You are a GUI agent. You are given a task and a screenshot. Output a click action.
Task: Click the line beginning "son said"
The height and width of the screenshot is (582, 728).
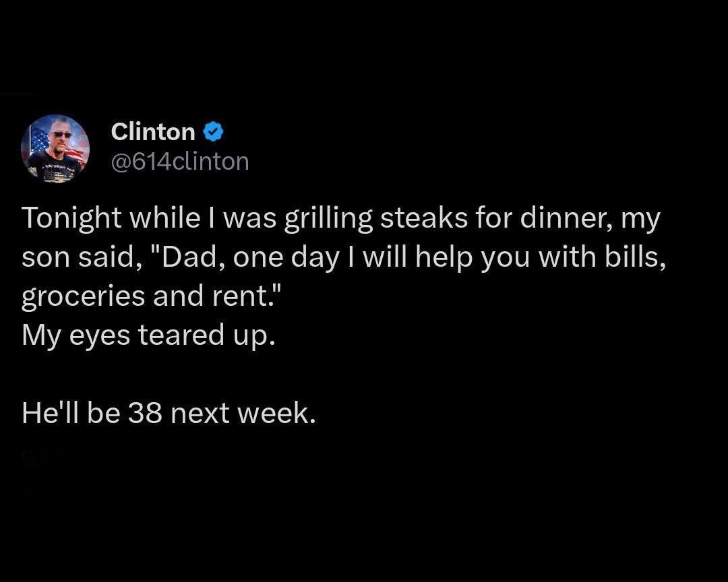point(344,258)
